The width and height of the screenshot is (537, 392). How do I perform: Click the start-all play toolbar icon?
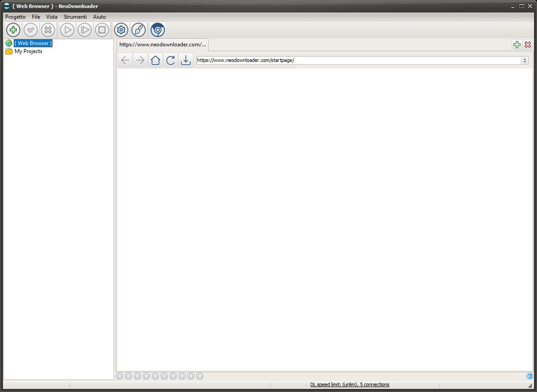coord(84,30)
